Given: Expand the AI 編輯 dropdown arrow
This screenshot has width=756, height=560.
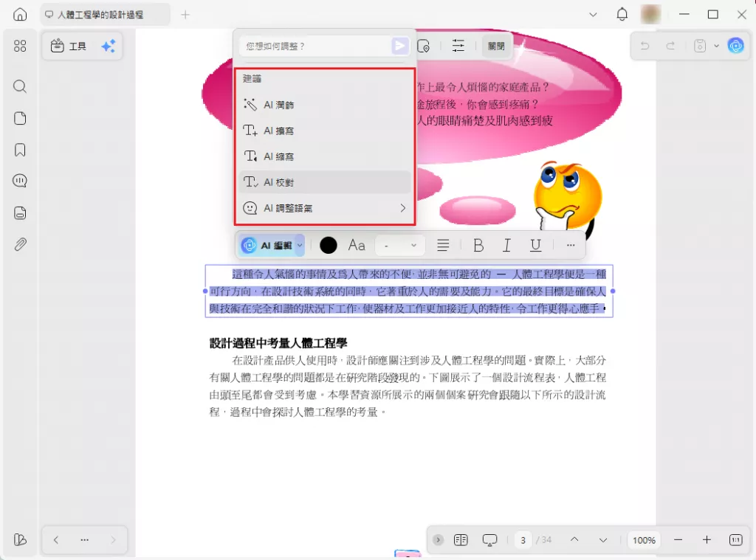Looking at the screenshot, I should tap(299, 245).
